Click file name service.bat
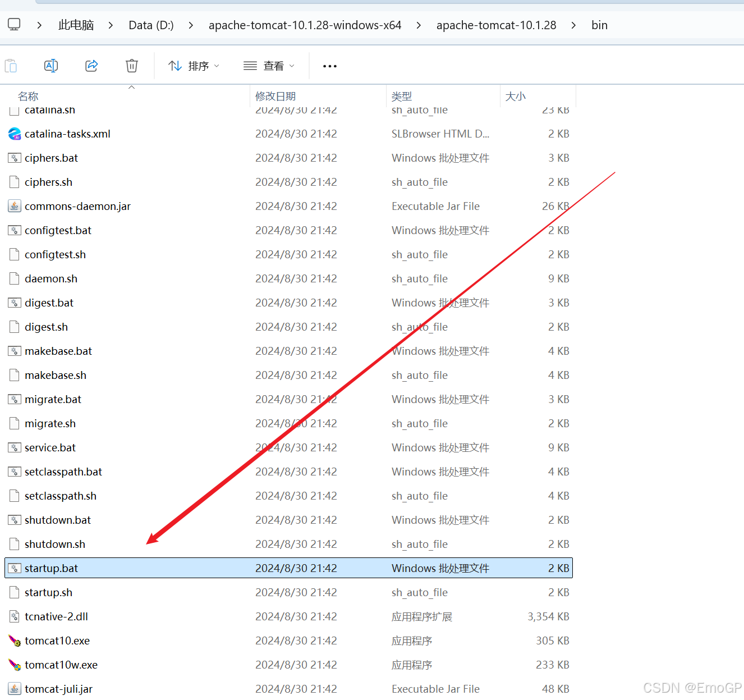The image size is (744, 700). coord(50,447)
